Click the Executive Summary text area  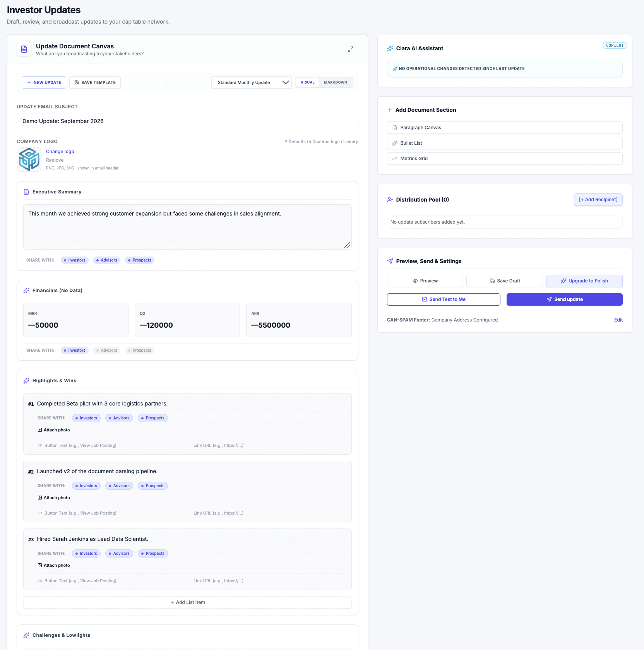187,227
